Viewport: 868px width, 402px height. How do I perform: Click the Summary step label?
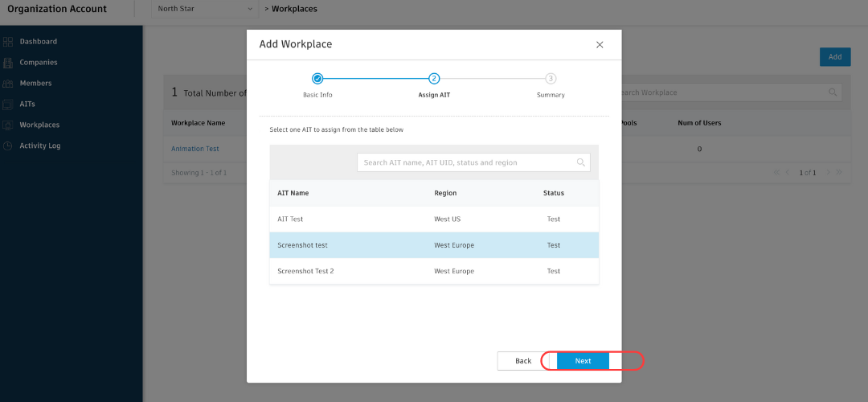coord(551,95)
